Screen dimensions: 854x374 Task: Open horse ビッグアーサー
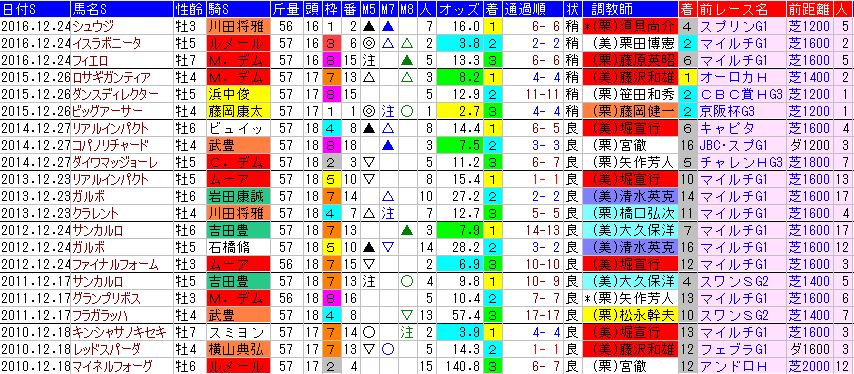pyautogui.click(x=107, y=111)
